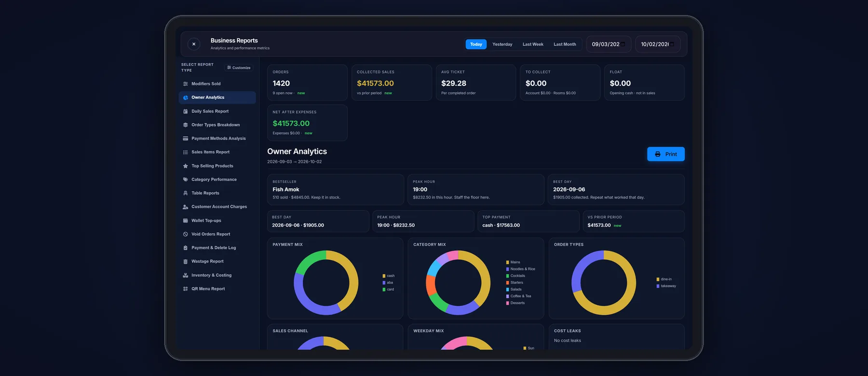Click the yellow Collected Sales $41573.00 value
Viewport: 868px width, 376px height.
(375, 84)
